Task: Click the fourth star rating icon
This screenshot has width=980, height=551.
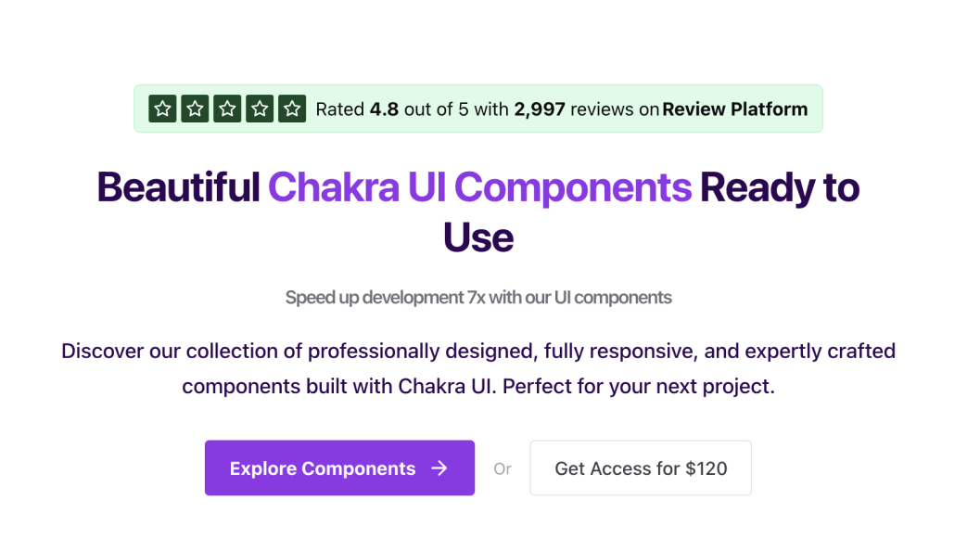Action: coord(261,109)
